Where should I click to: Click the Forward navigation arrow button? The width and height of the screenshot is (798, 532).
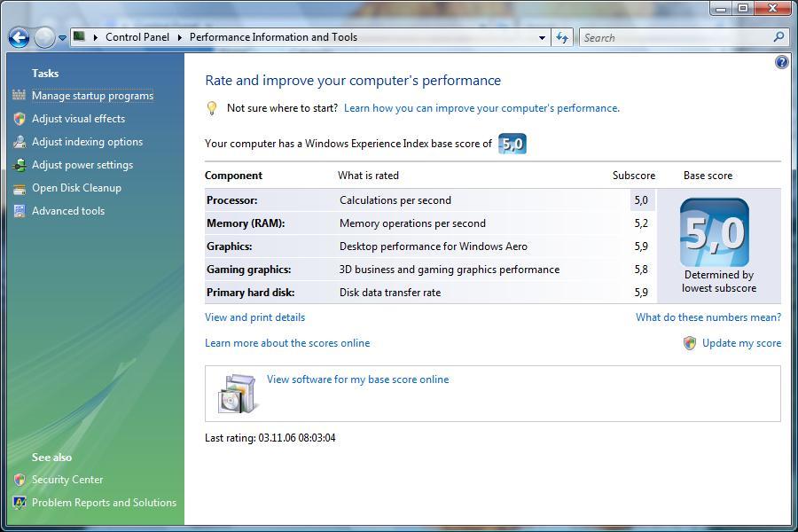coord(45,37)
